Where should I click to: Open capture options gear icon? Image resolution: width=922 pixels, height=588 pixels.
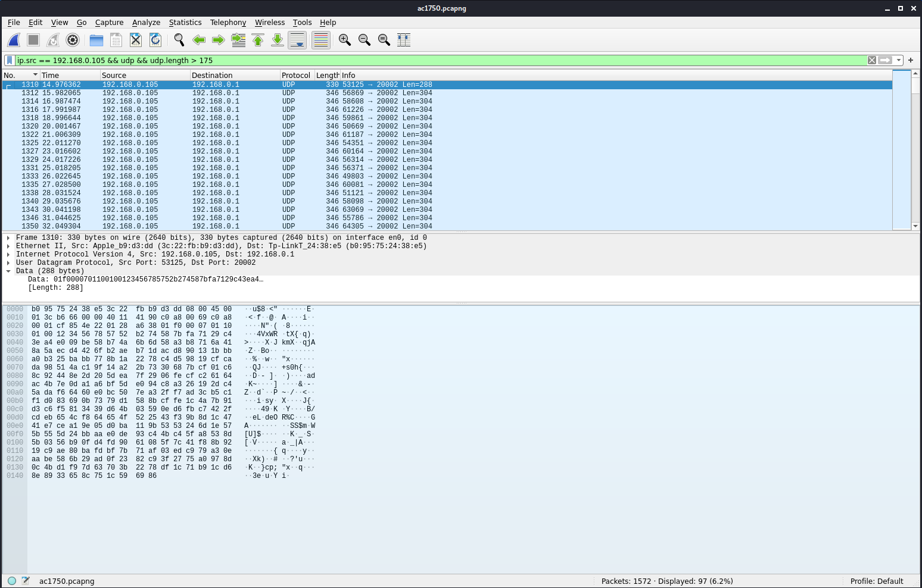(x=73, y=40)
